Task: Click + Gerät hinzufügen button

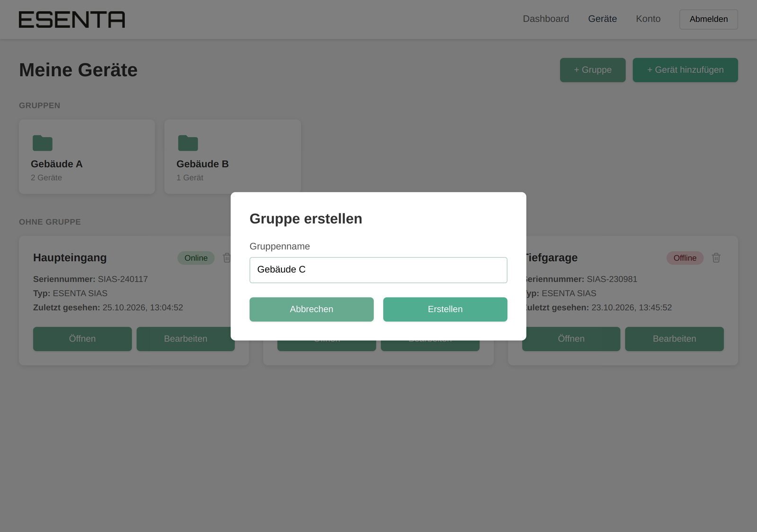Action: click(x=685, y=70)
